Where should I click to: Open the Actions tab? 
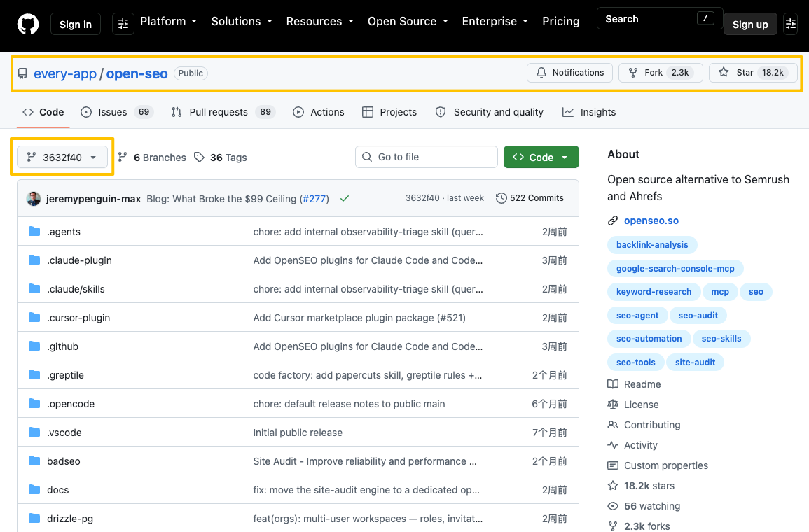[318, 113]
